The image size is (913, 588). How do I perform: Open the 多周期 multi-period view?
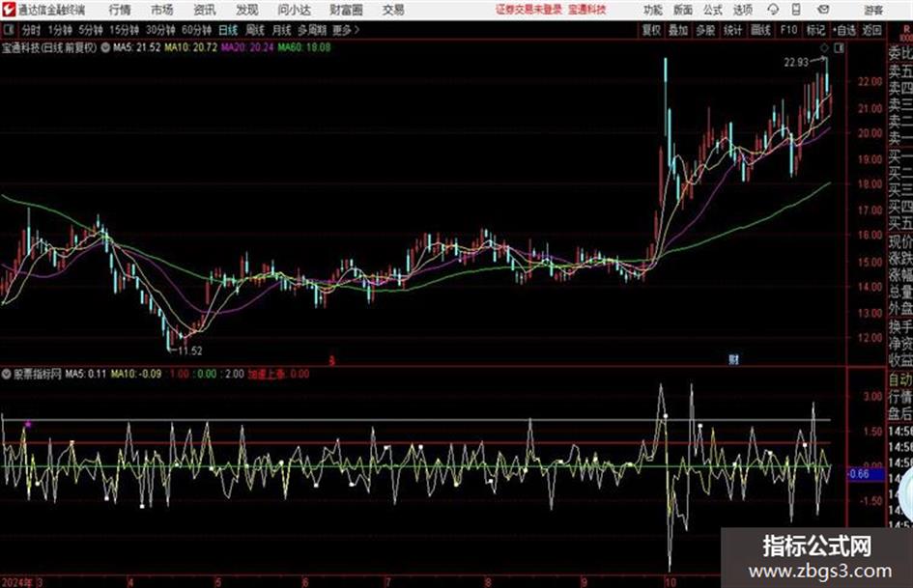(312, 30)
